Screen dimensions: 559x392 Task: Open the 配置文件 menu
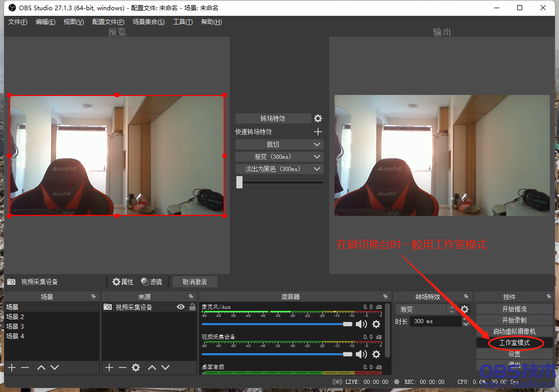click(x=108, y=22)
